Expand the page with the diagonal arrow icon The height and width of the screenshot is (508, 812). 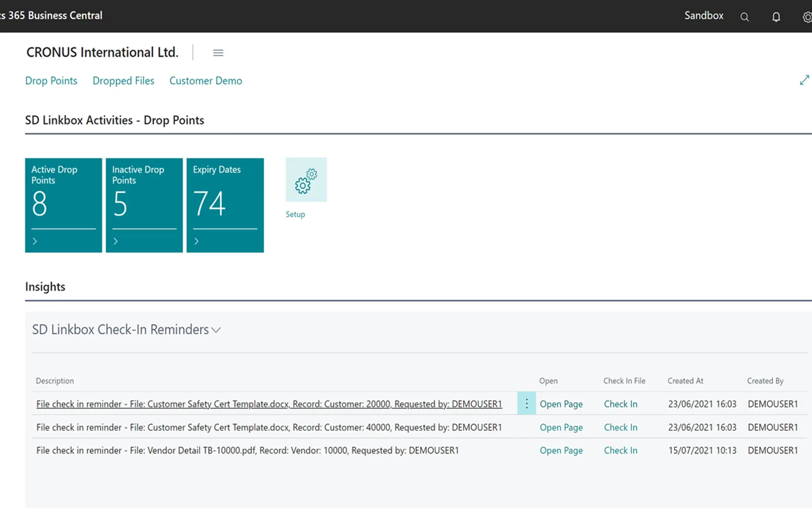pos(804,80)
